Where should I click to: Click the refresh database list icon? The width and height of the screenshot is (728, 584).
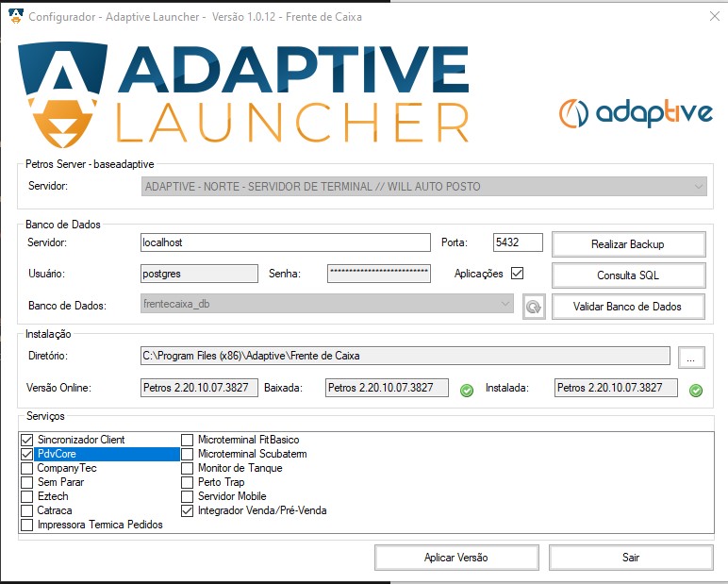(x=535, y=307)
